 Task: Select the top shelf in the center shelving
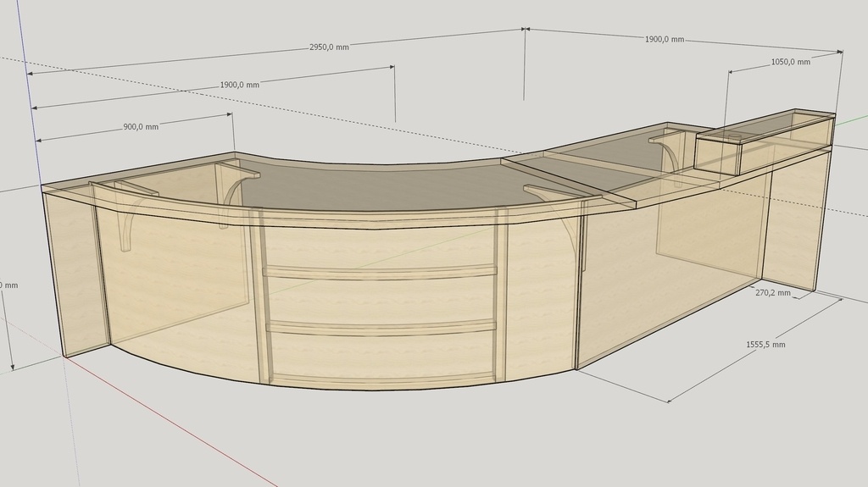click(x=380, y=271)
